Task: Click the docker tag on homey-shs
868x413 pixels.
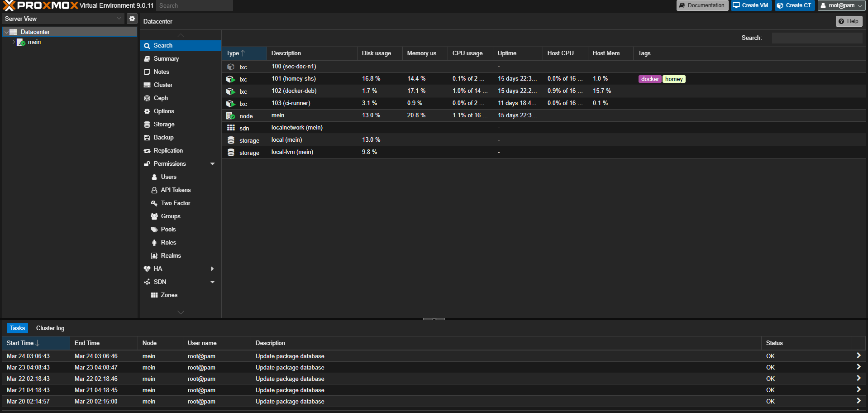Action: tap(649, 79)
